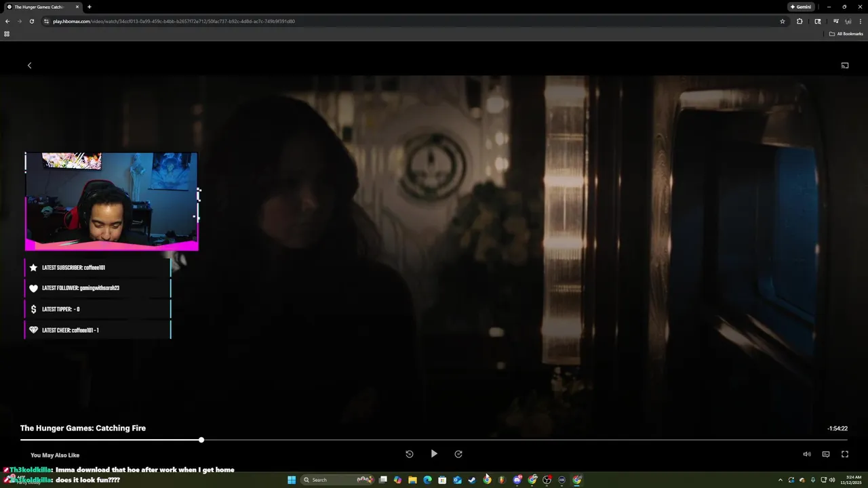Launch Microsoft Edge from the taskbar
Viewport: 868px width, 488px height.
pyautogui.click(x=427, y=480)
